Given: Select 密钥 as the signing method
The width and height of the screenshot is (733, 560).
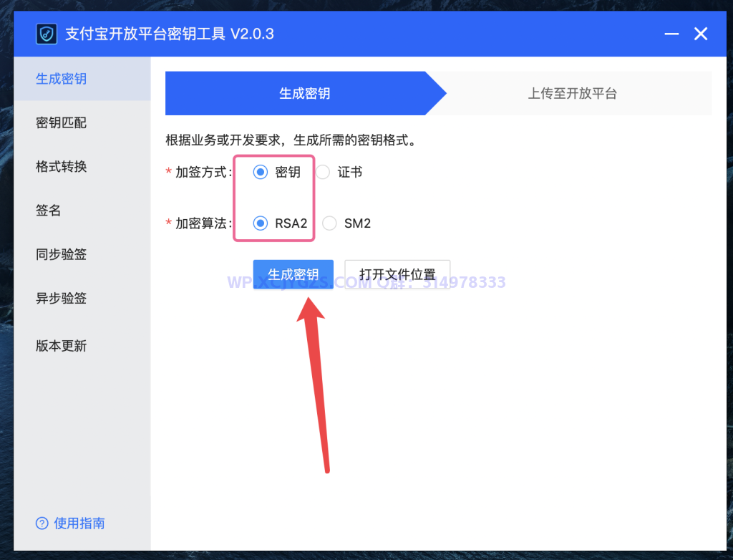Looking at the screenshot, I should (x=261, y=172).
